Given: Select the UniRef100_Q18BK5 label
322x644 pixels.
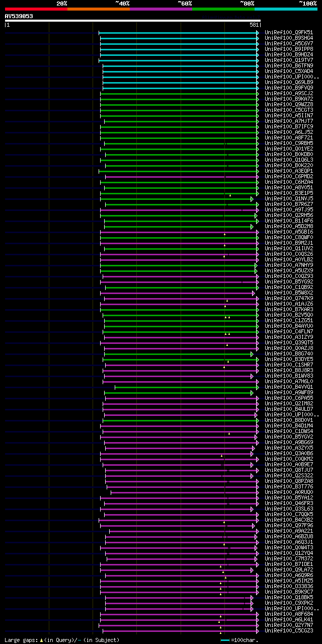Looking at the screenshot, I should [x=289, y=597].
